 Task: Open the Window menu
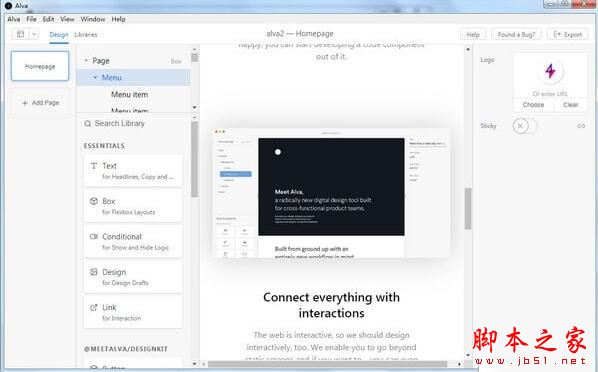(93, 19)
